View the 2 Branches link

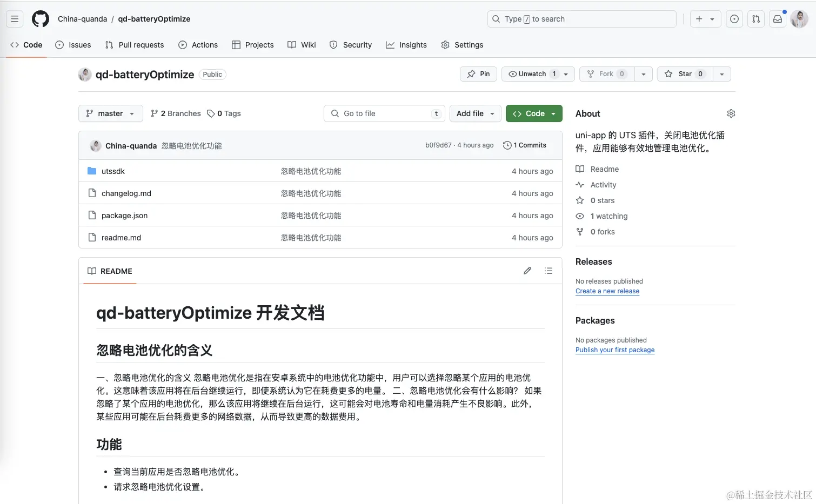(x=176, y=113)
